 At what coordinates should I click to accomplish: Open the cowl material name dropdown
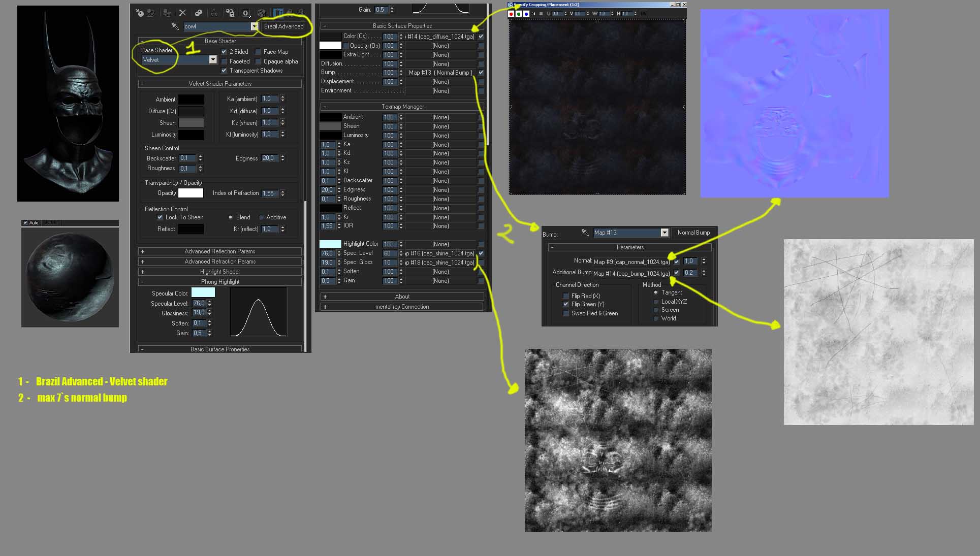pyautogui.click(x=255, y=26)
